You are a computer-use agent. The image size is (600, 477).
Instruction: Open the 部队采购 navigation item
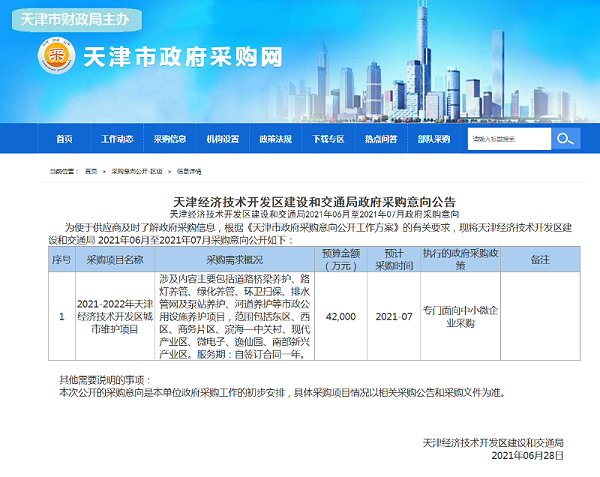pyautogui.click(x=434, y=139)
